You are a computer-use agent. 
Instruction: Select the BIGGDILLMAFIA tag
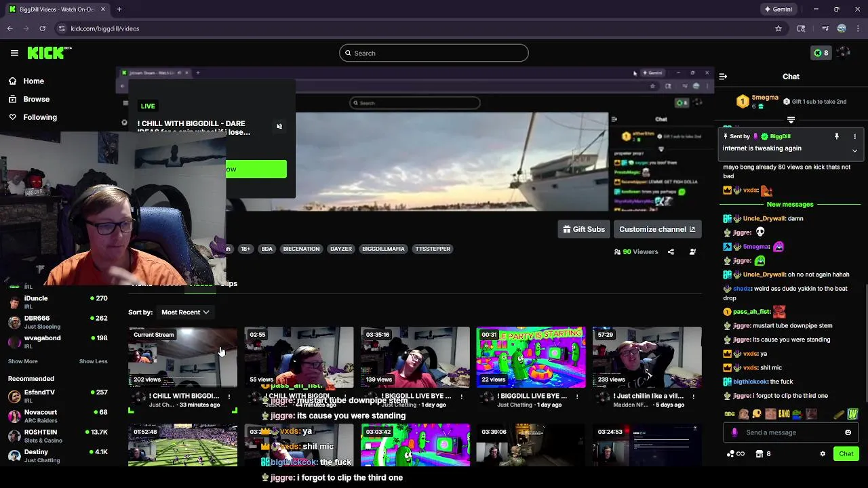tap(383, 249)
